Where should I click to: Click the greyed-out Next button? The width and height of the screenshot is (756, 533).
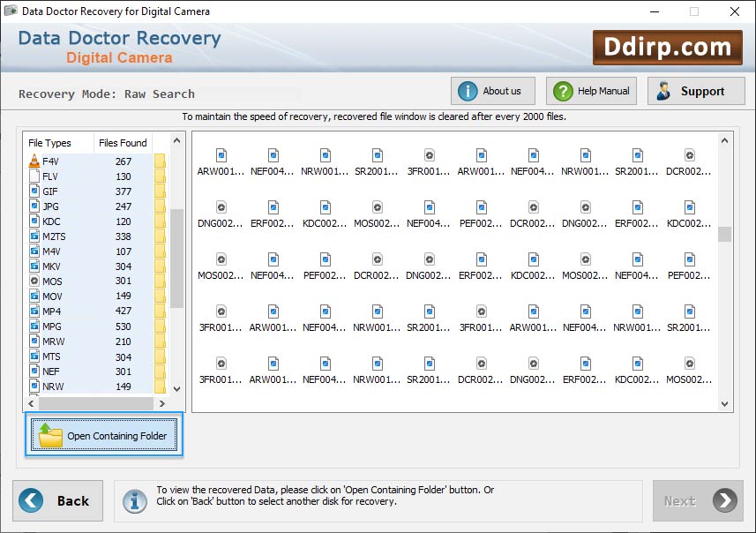698,500
